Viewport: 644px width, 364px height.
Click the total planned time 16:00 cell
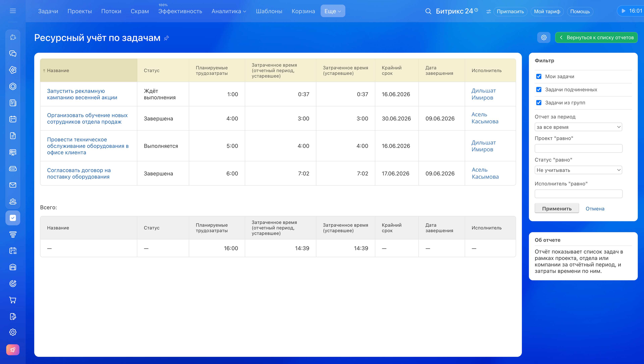217,248
